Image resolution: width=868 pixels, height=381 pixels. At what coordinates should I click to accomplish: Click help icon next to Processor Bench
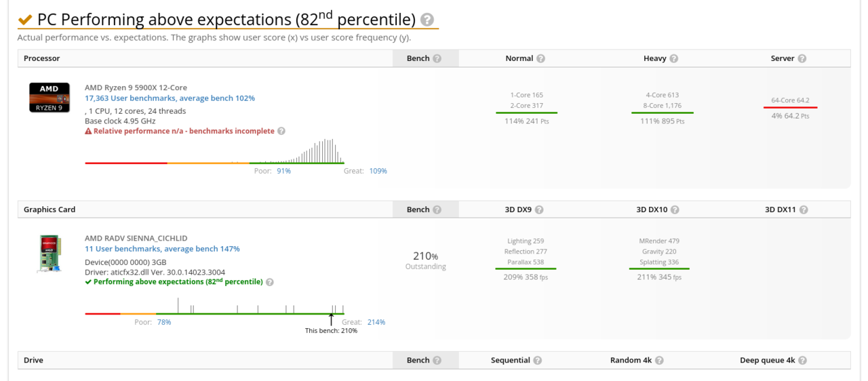(x=437, y=58)
